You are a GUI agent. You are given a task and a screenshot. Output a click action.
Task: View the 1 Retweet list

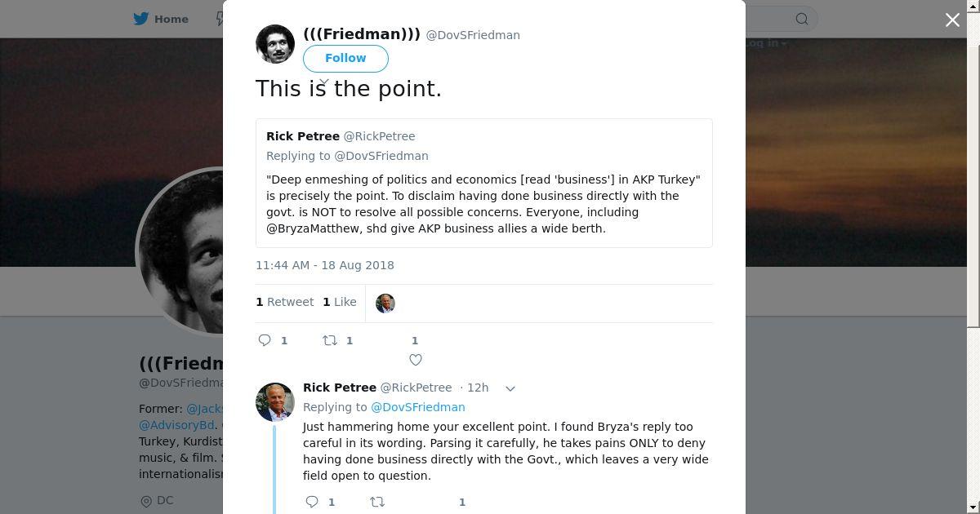[284, 302]
